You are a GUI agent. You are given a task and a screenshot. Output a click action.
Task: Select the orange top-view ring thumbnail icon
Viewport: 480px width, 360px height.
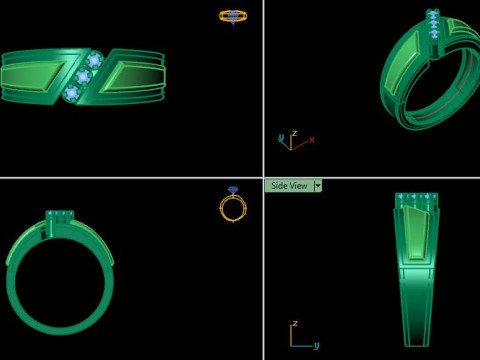pos(233,17)
